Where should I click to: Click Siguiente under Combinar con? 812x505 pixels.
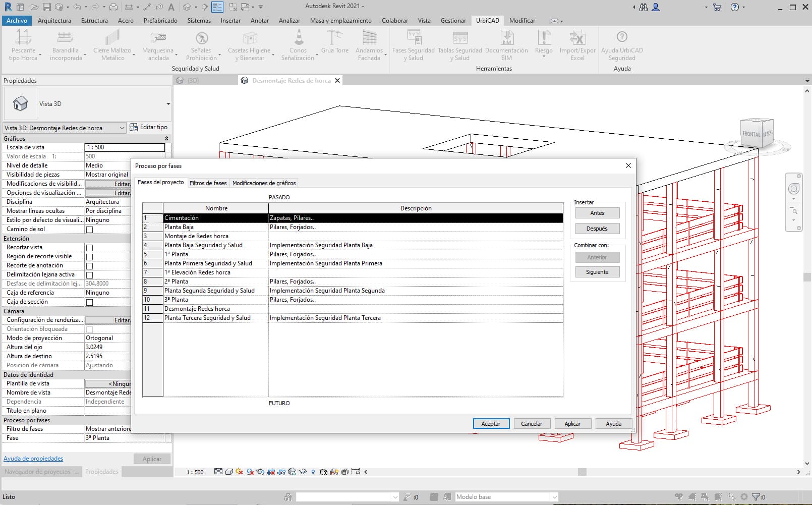[x=597, y=272]
